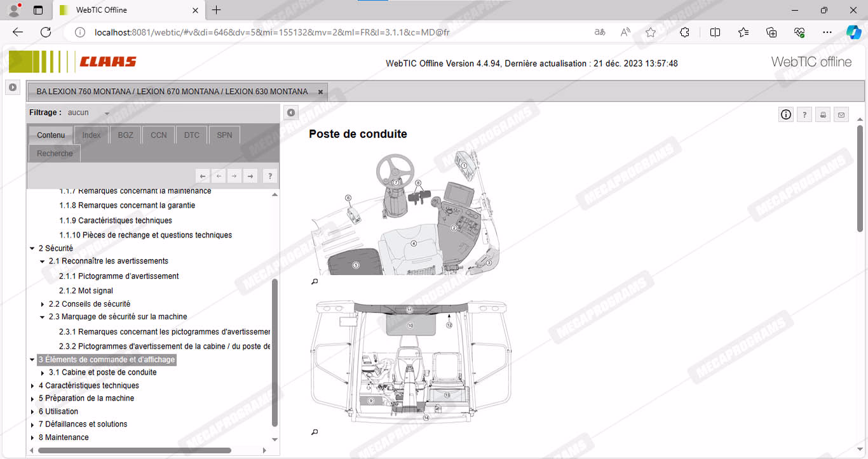Open the DTC tab

(191, 135)
